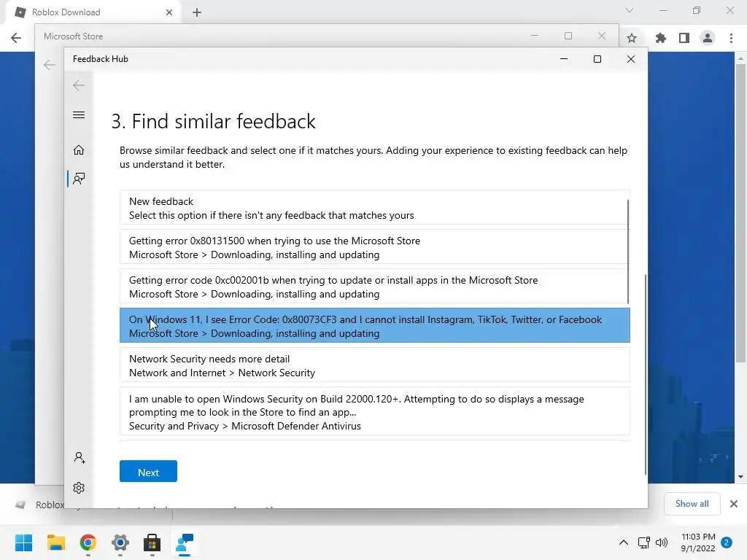Open Feedback Hub settings gear
The height and width of the screenshot is (560, 747).
pos(79,488)
